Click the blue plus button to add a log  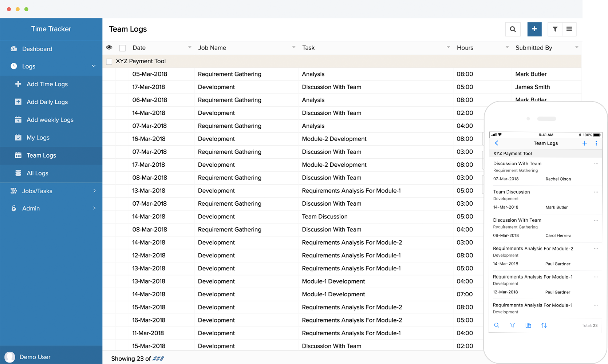534,29
